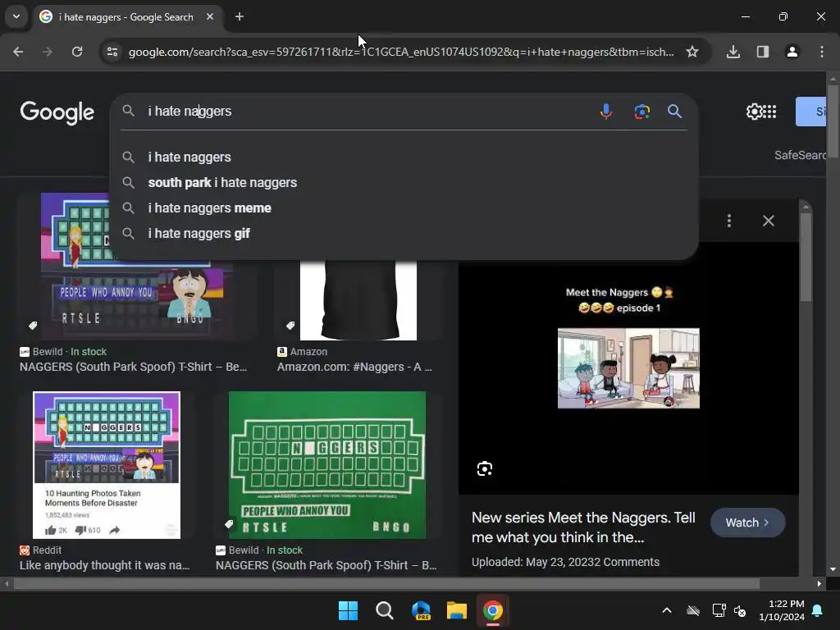Image resolution: width=840 pixels, height=630 pixels.
Task: Click the scroll-down arrow of page scrollbar
Action: (833, 569)
